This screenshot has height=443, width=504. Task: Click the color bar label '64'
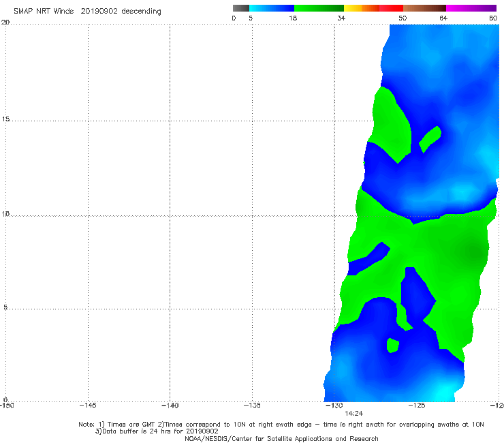tap(443, 18)
